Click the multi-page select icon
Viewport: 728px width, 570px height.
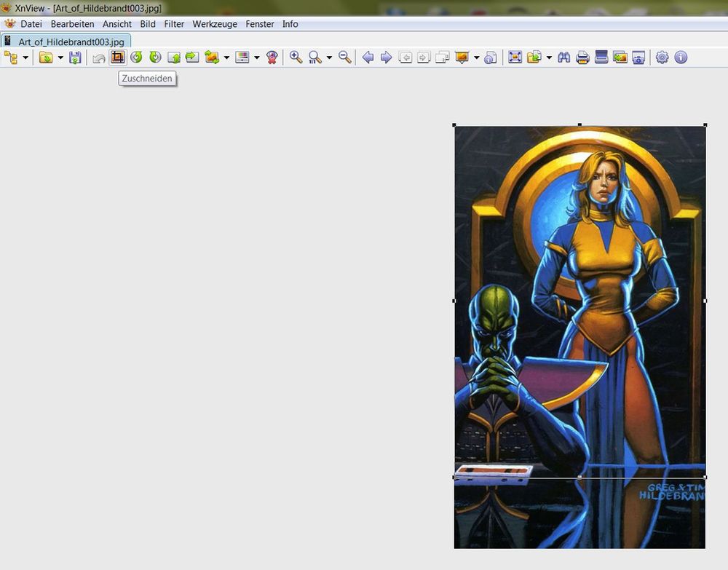[x=443, y=58]
